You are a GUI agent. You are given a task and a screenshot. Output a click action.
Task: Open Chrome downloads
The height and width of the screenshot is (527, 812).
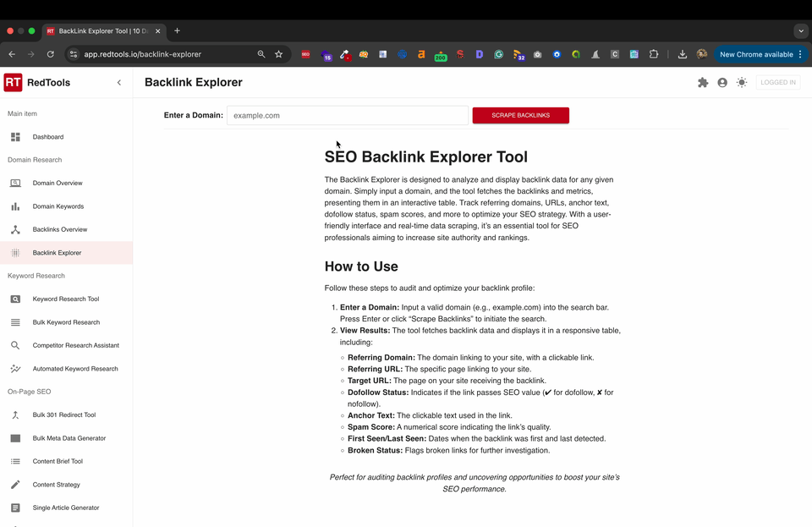(683, 54)
